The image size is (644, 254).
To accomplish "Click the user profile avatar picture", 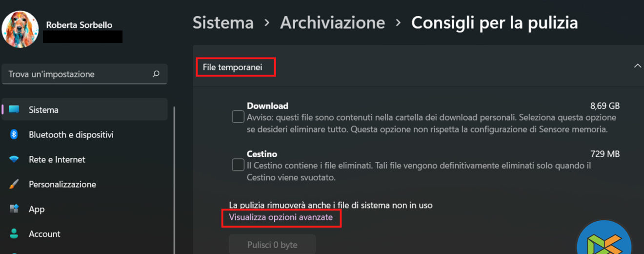I will coord(20,29).
